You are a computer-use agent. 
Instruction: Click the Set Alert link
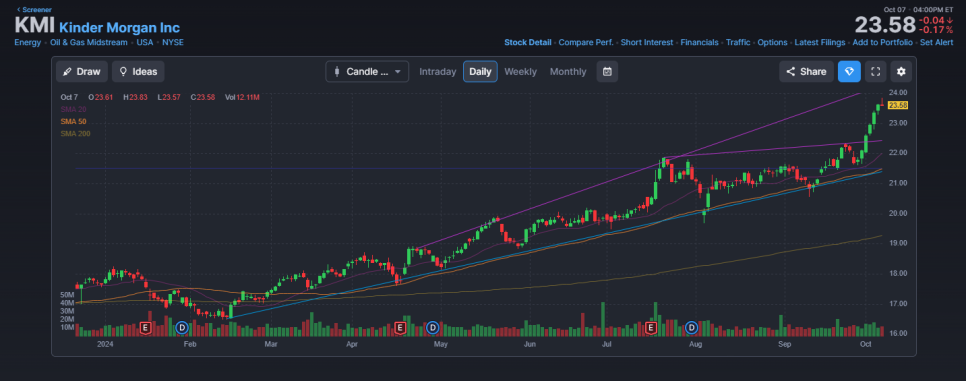(x=936, y=43)
